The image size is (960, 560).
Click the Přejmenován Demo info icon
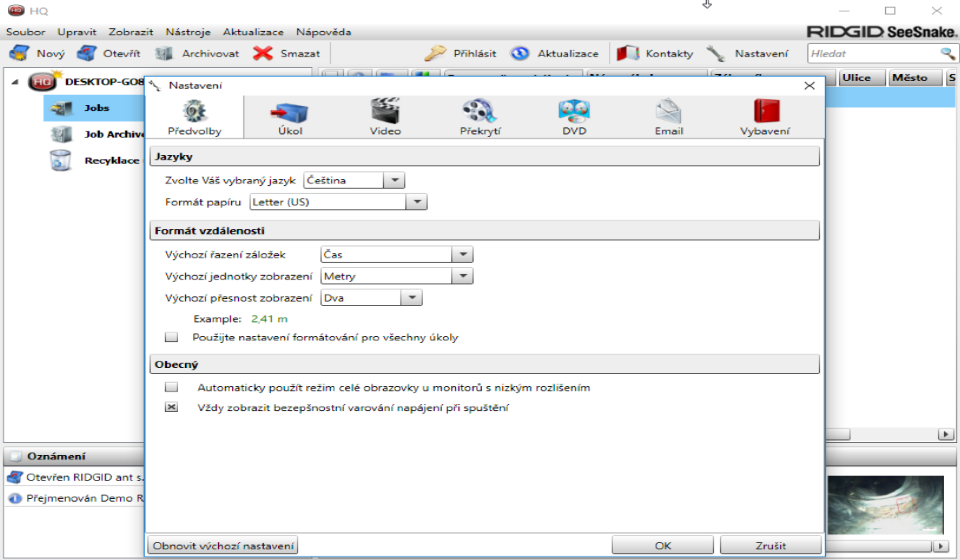point(15,498)
